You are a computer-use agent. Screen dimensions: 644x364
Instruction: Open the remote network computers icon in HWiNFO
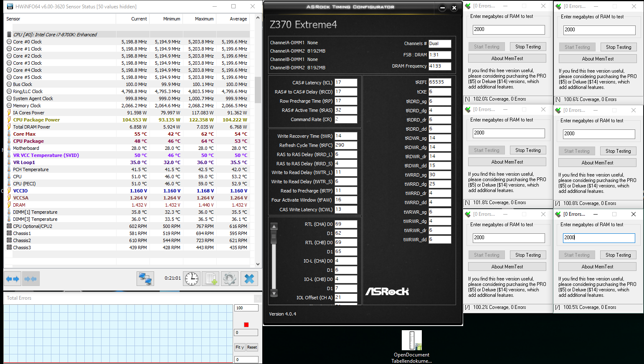point(145,279)
